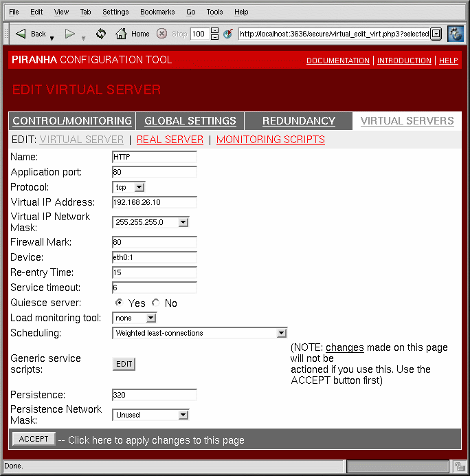Open the HELP link in red header
This screenshot has width=470, height=476.
pos(448,61)
